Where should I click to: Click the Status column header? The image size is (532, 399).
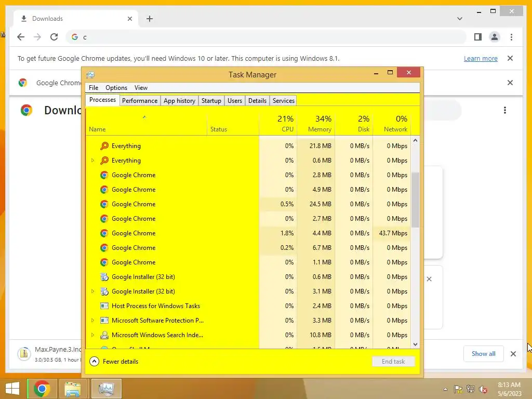coord(233,124)
